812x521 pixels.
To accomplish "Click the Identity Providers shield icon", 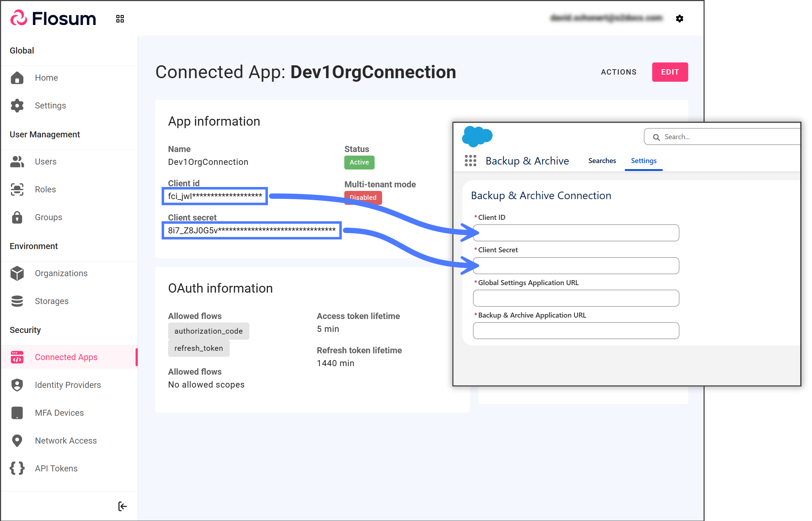I will [17, 385].
